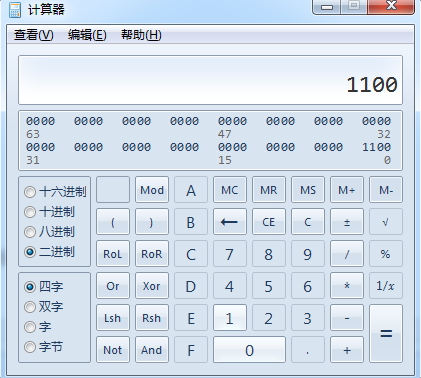Viewport: 421px width, 378px height.
Task: Click the Mod button
Action: tap(152, 190)
